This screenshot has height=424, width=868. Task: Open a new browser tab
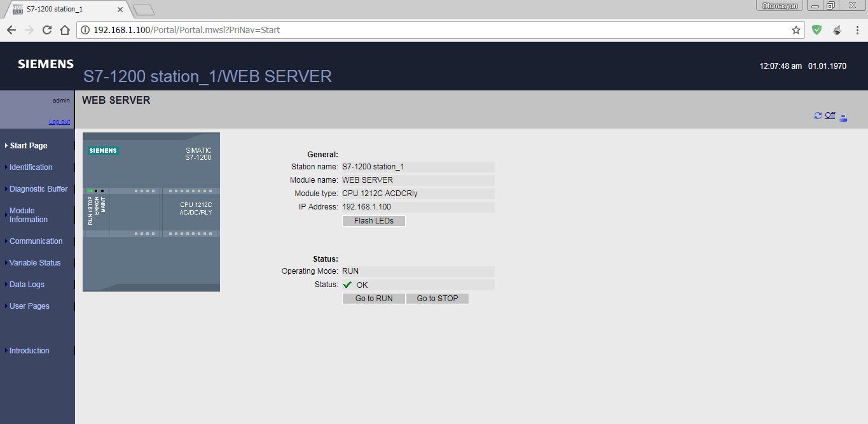(x=144, y=9)
